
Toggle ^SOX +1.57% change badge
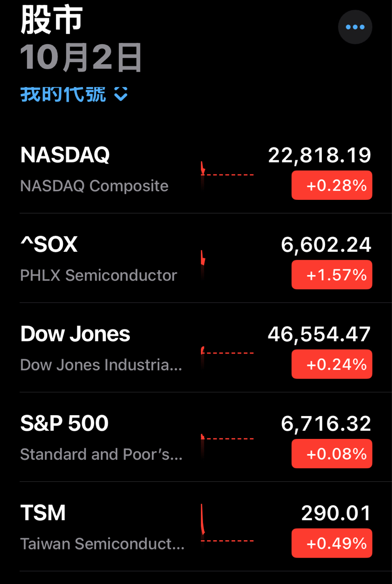pos(332,275)
